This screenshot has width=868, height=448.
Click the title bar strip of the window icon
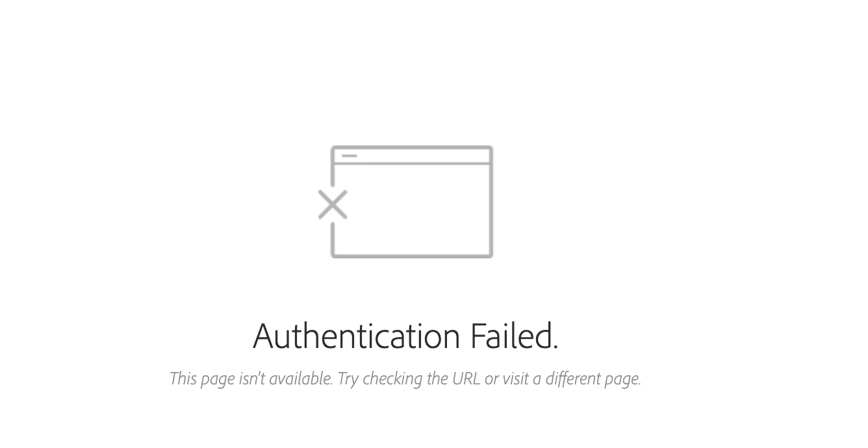[412, 155]
